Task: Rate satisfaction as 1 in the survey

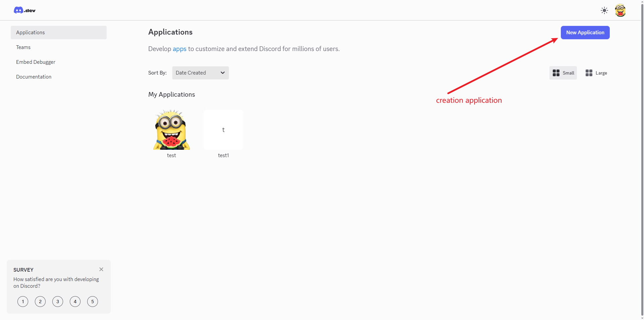Action: pos(22,302)
